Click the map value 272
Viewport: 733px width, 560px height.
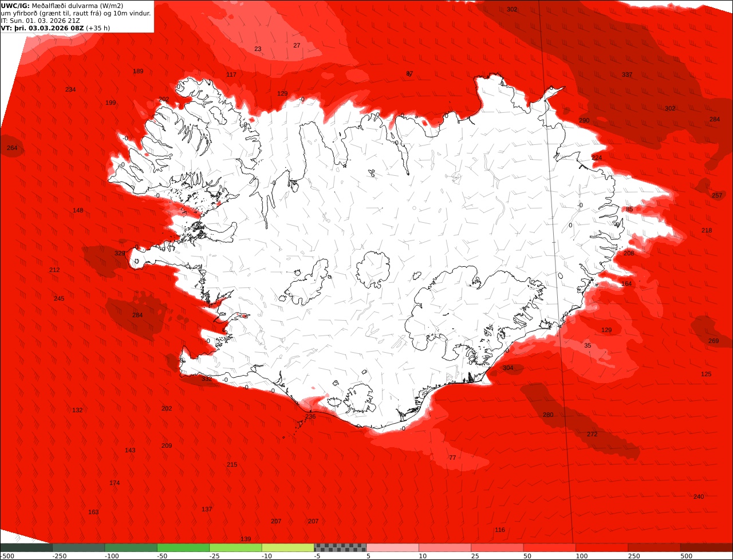592,435
